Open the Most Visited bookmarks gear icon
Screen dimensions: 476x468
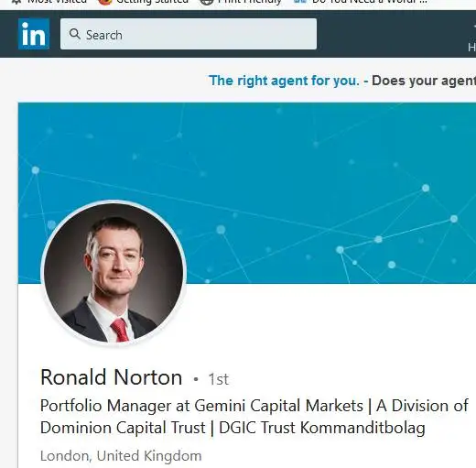(17, 2)
